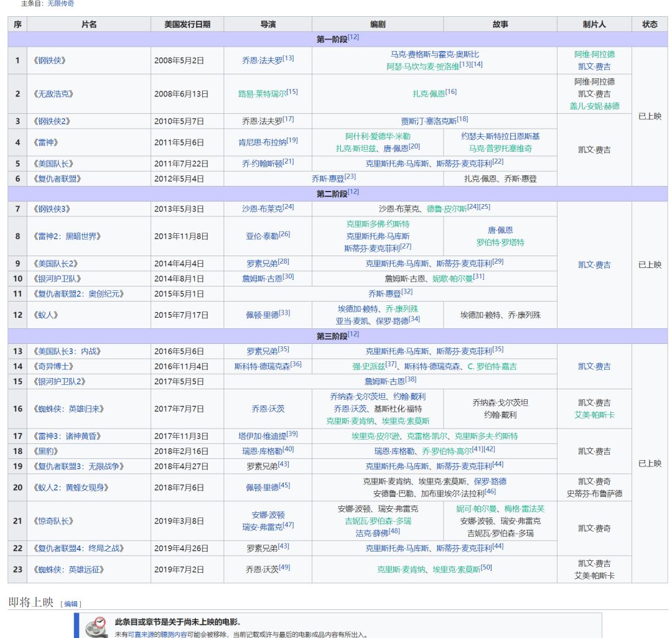Open director 塔伊加·维迪提 link
672x638 pixels.
click(263, 436)
